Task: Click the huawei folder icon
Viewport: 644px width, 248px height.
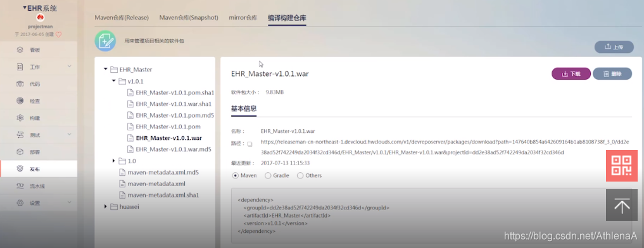Action: point(114,206)
